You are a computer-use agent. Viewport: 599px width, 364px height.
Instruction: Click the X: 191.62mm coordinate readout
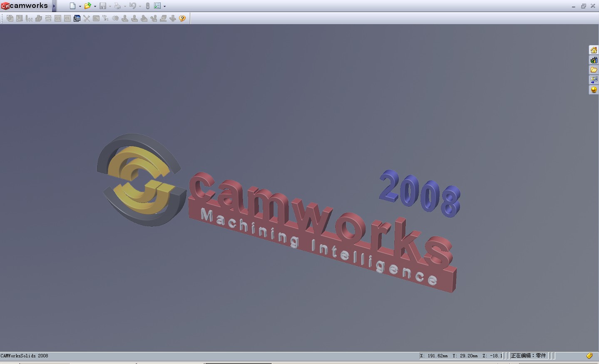(434, 356)
